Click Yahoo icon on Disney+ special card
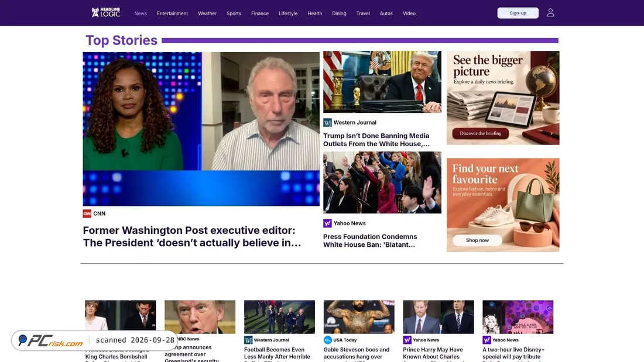Image resolution: width=644 pixels, height=362 pixels. [487, 340]
